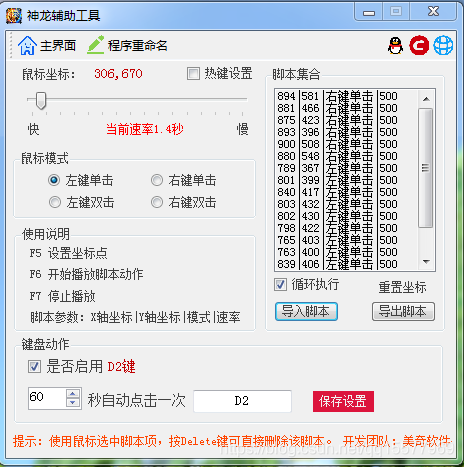This screenshot has width=464, height=467.
Task: Toggle the 是否启用 D2键 checkbox
Action: pos(34,366)
